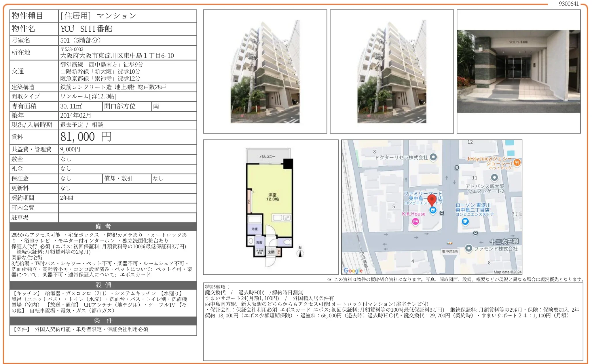Click the 設備 section header bar
The image size is (592, 364).
click(x=103, y=285)
